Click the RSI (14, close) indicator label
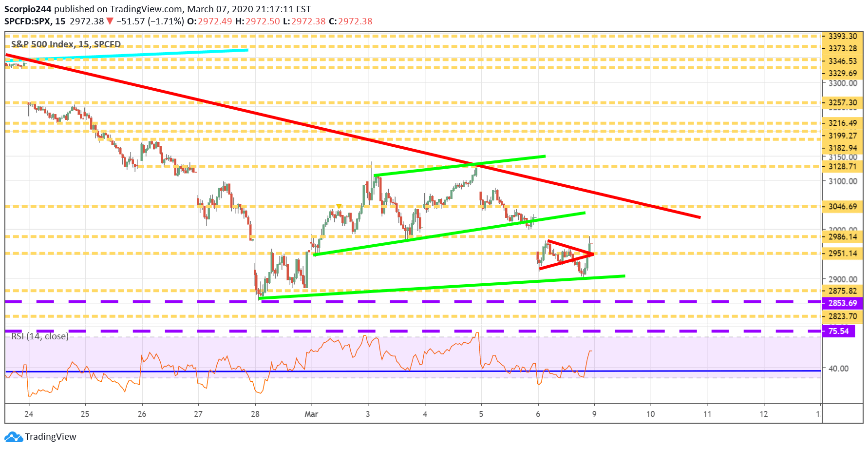This screenshot has height=450, width=868. coord(40,336)
